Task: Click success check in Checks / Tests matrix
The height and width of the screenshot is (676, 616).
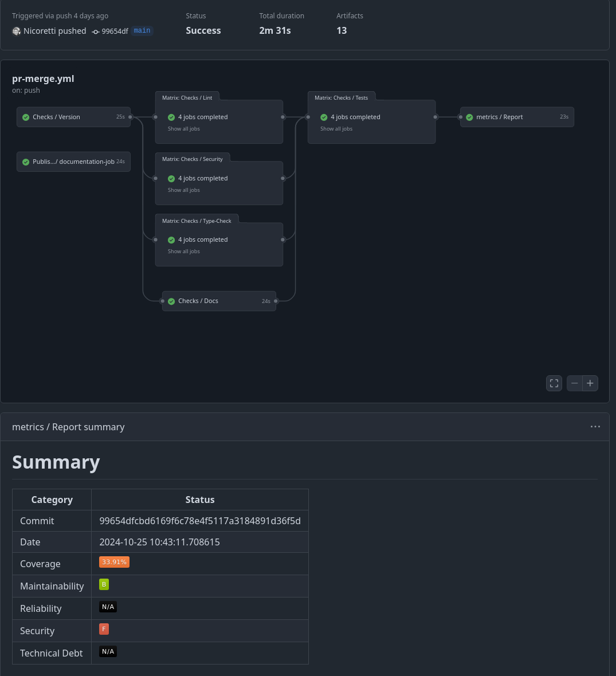Action: pos(324,117)
